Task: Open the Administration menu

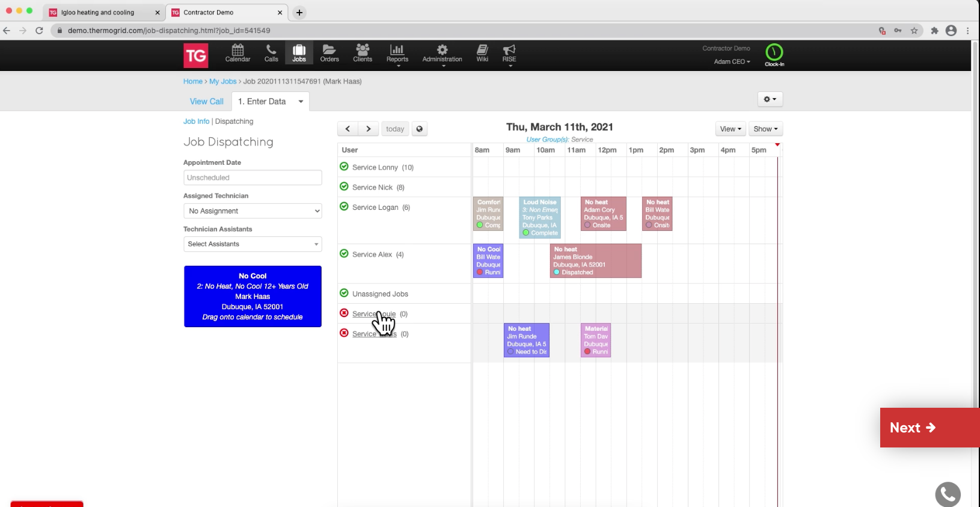Action: [443, 55]
